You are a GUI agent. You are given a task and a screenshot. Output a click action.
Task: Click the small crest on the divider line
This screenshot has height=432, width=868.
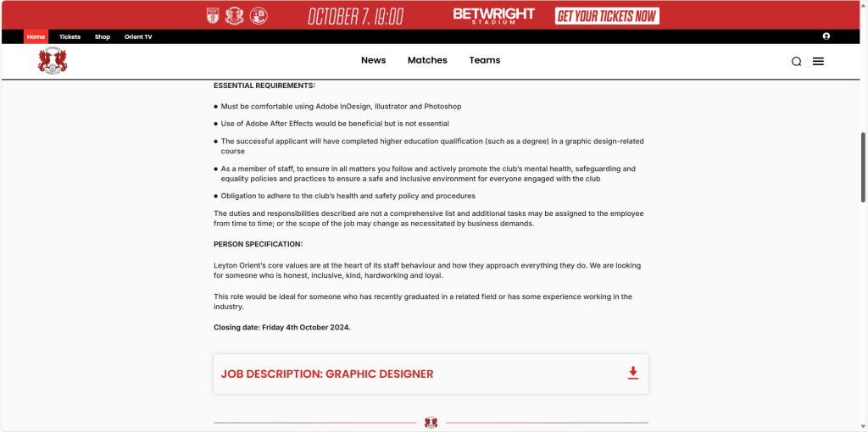[431, 422]
